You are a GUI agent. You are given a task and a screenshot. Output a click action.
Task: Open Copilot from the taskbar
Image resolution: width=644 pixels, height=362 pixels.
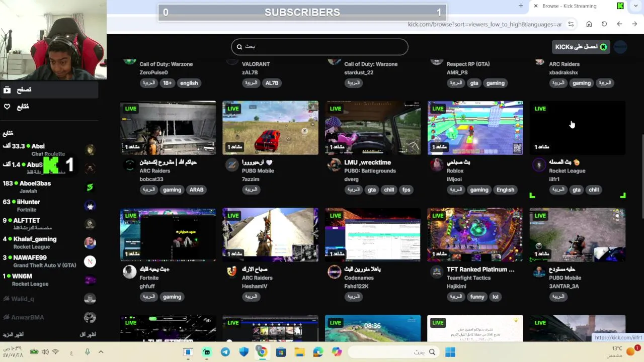tap(337, 352)
